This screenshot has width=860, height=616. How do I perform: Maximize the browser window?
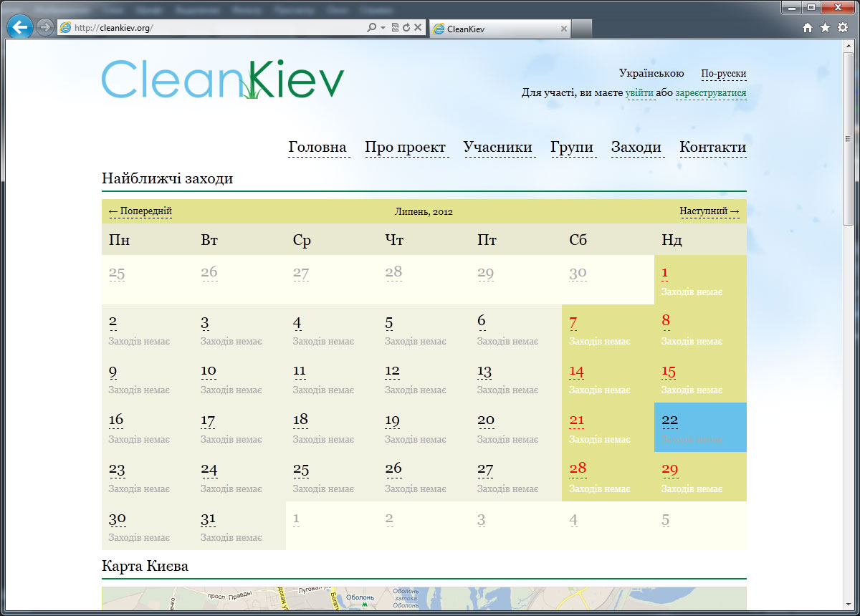coord(811,6)
